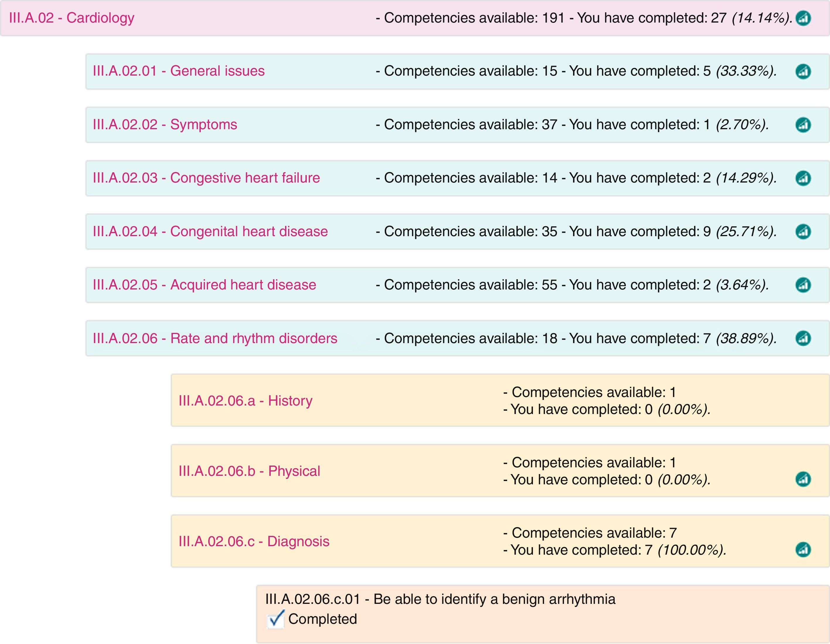
Task: Open the General issues statistics icon
Action: (x=803, y=71)
